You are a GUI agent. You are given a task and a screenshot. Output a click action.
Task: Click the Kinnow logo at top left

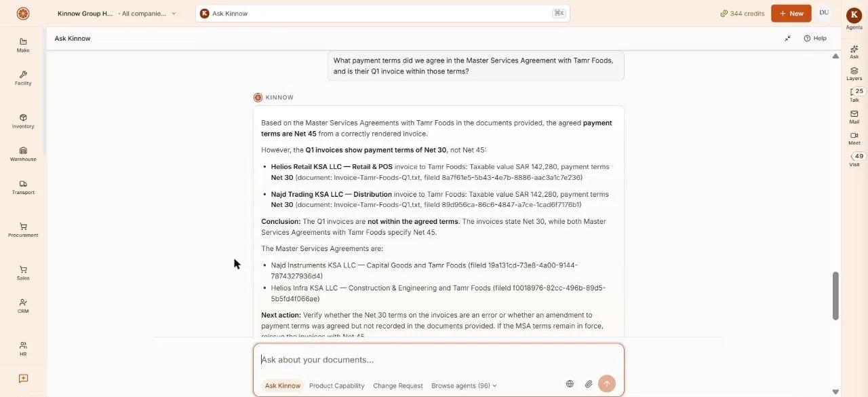pyautogui.click(x=23, y=14)
